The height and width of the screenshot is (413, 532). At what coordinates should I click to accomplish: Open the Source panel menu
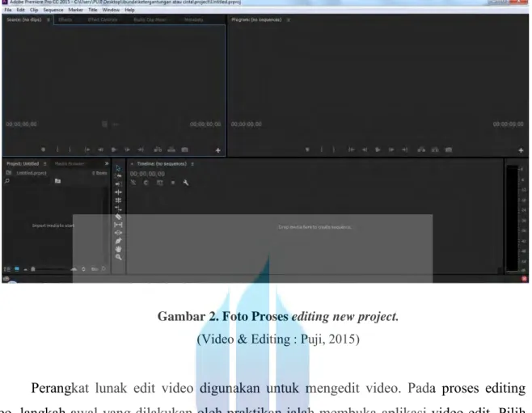coord(49,20)
